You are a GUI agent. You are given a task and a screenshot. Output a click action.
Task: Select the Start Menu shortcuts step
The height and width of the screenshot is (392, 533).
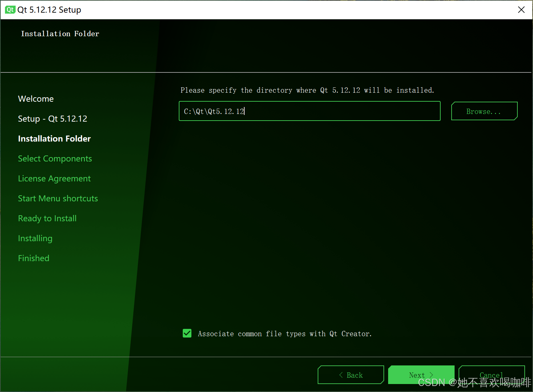tap(58, 198)
